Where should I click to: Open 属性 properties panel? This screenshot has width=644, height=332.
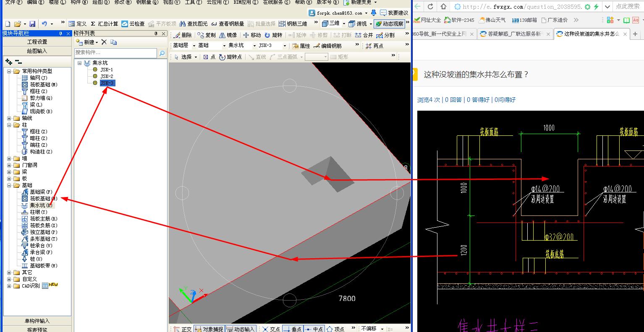pos(301,46)
